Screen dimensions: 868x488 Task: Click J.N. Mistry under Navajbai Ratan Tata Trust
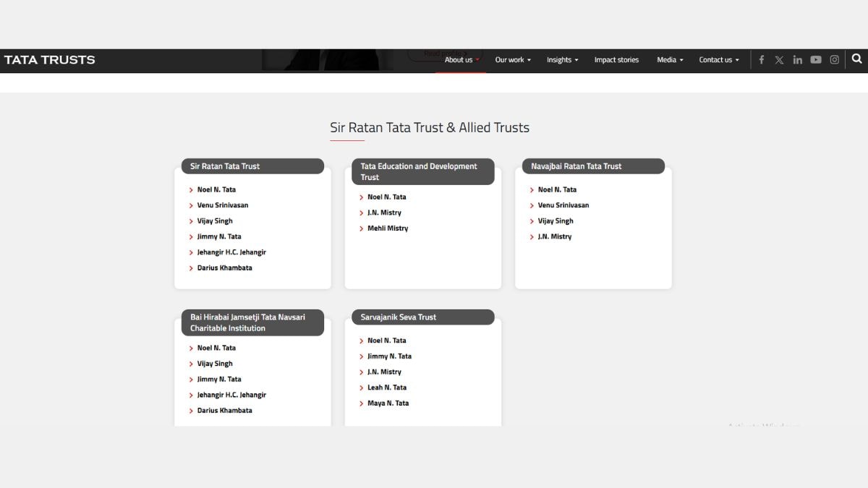pos(555,236)
